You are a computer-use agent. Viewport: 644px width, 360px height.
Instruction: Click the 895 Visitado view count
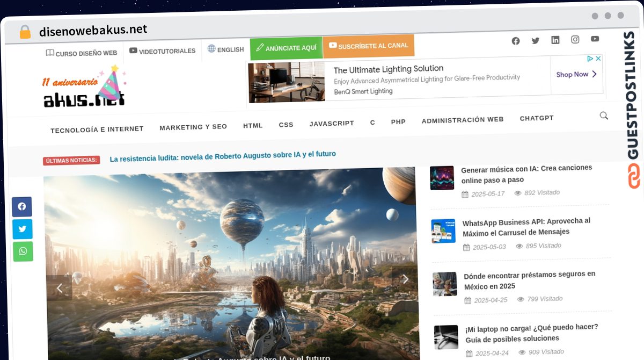(543, 246)
